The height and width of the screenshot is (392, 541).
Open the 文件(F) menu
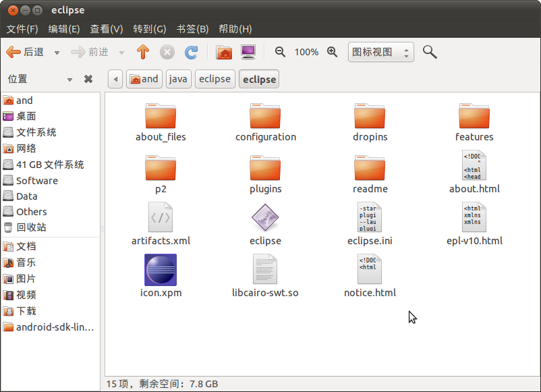[x=22, y=29]
